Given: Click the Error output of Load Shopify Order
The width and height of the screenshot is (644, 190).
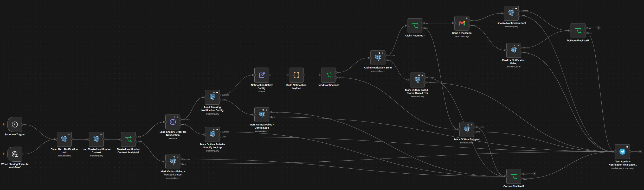Looking at the screenshot, I should tap(181, 124).
